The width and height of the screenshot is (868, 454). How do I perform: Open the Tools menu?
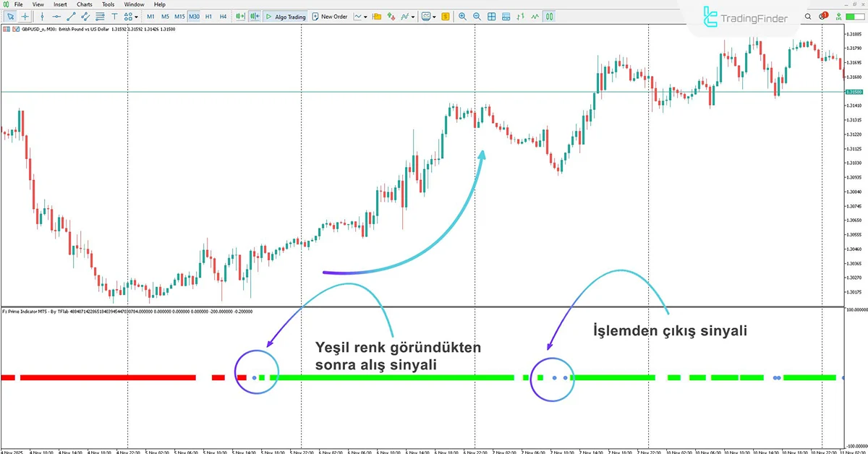click(108, 4)
